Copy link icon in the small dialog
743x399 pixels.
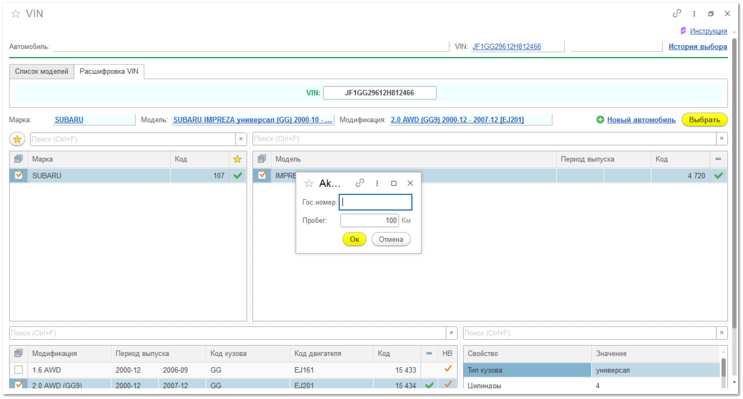(x=360, y=183)
